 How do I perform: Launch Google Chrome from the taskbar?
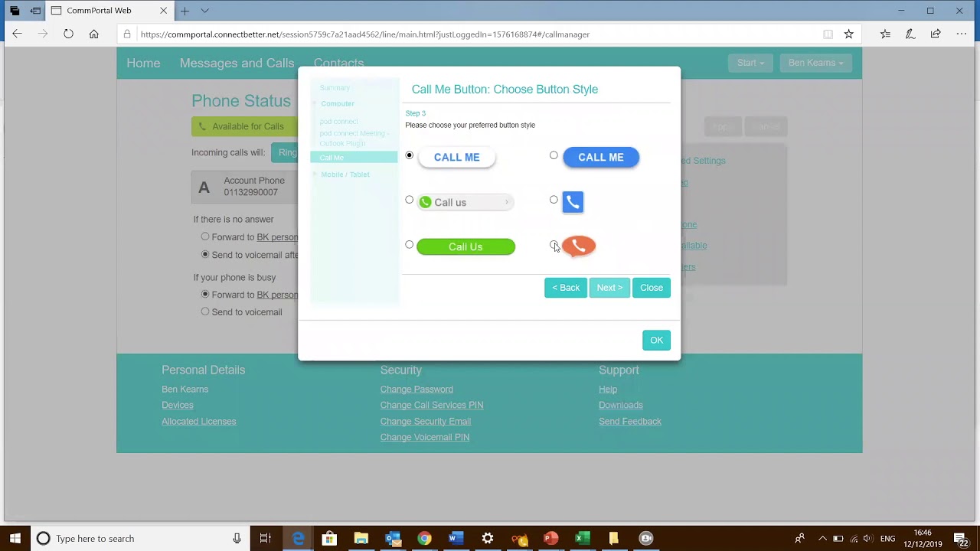424,539
